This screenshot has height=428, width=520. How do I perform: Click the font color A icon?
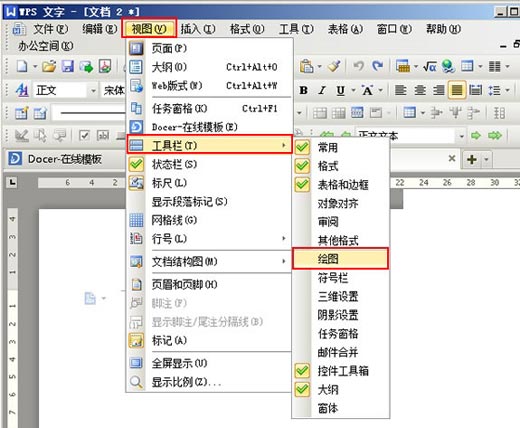367,90
